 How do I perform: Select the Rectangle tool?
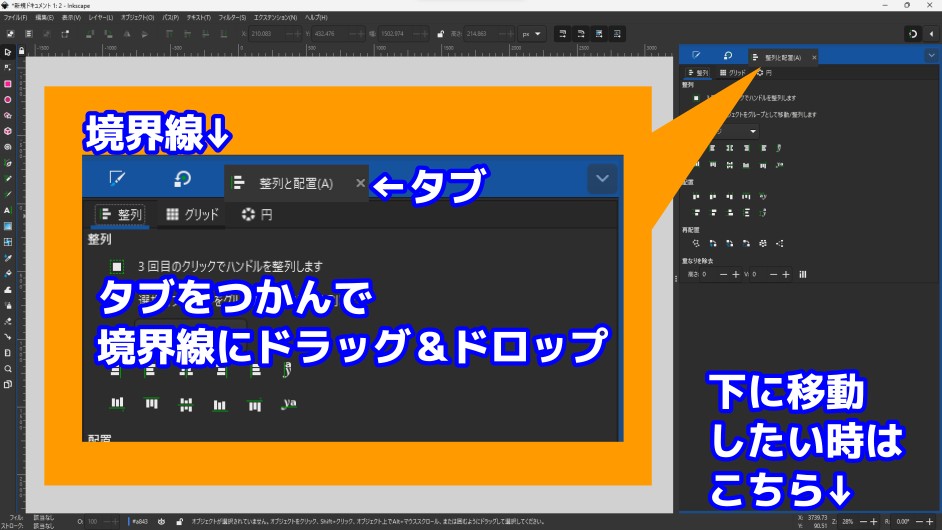[x=8, y=84]
